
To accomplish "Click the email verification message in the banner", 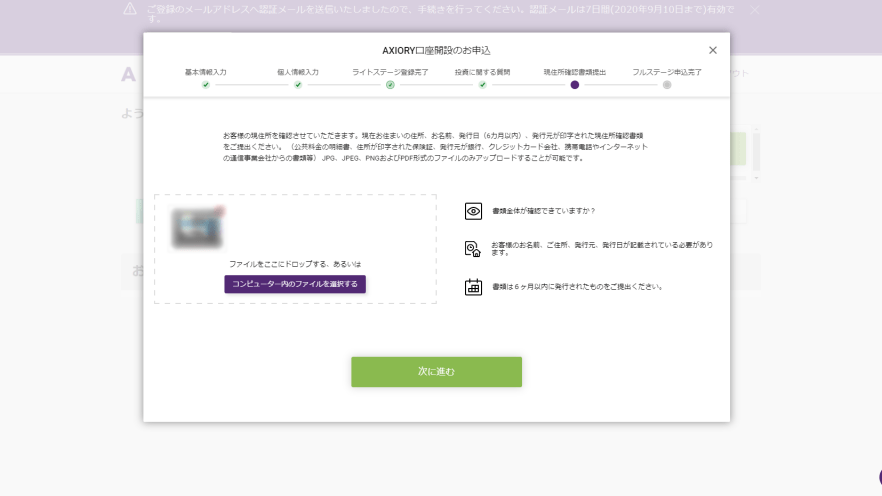I will (x=440, y=13).
